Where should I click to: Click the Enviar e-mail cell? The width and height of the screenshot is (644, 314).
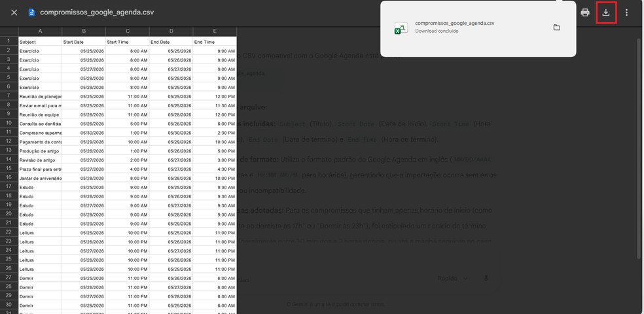click(41, 105)
